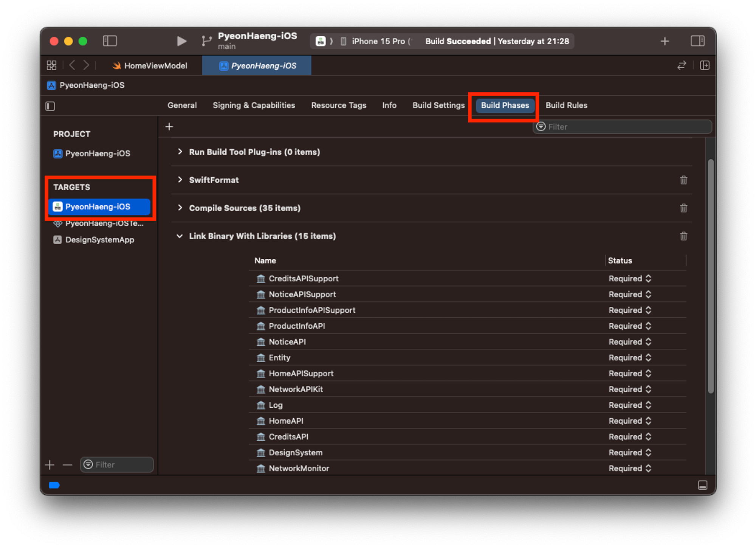Hide the project and targets list
The width and height of the screenshot is (756, 548).
50,106
